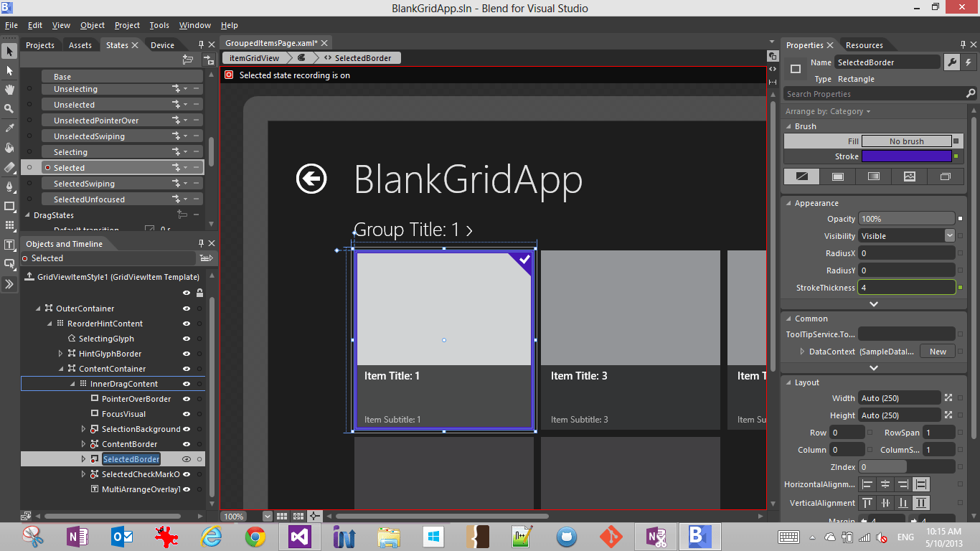Switch to the Device tab
980x551 pixels.
pyautogui.click(x=162, y=45)
